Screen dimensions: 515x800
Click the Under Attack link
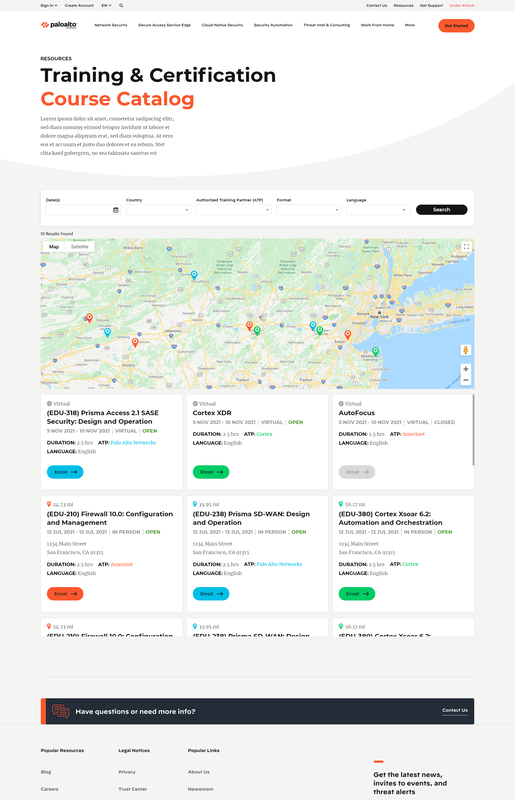pyautogui.click(x=462, y=6)
